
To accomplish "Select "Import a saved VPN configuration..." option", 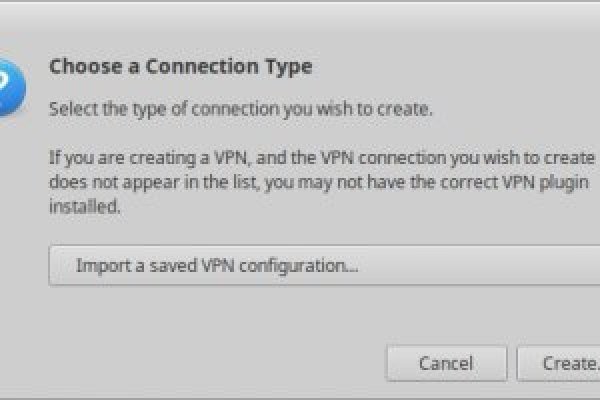I will 217,266.
